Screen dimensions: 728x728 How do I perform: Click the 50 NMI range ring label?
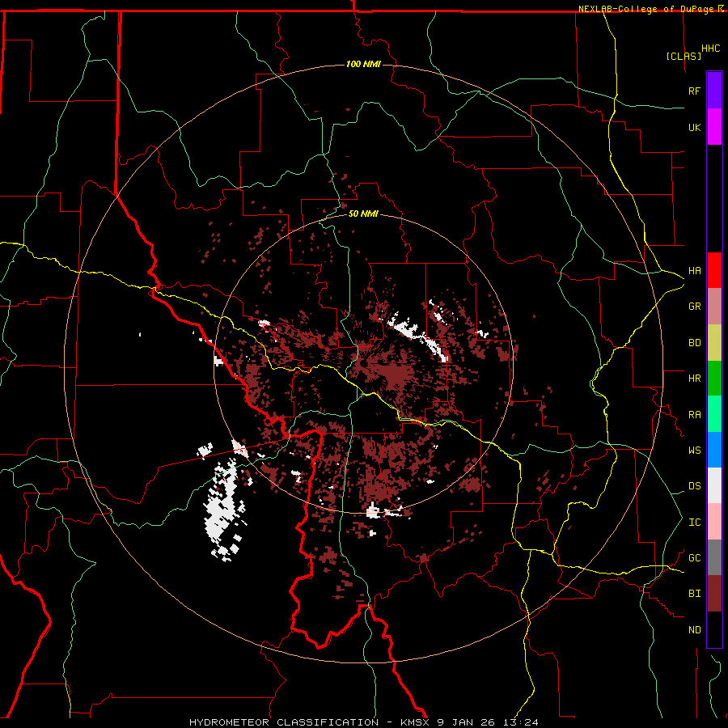(x=363, y=214)
